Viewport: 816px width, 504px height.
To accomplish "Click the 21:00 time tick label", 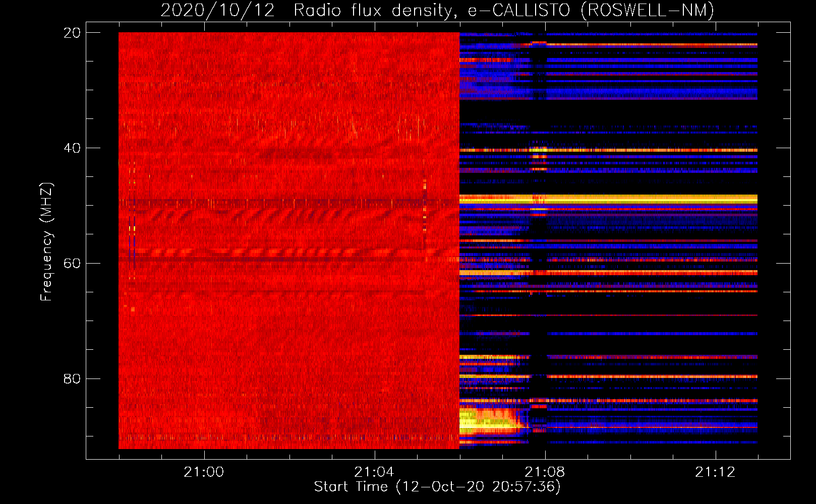I will tap(204, 472).
